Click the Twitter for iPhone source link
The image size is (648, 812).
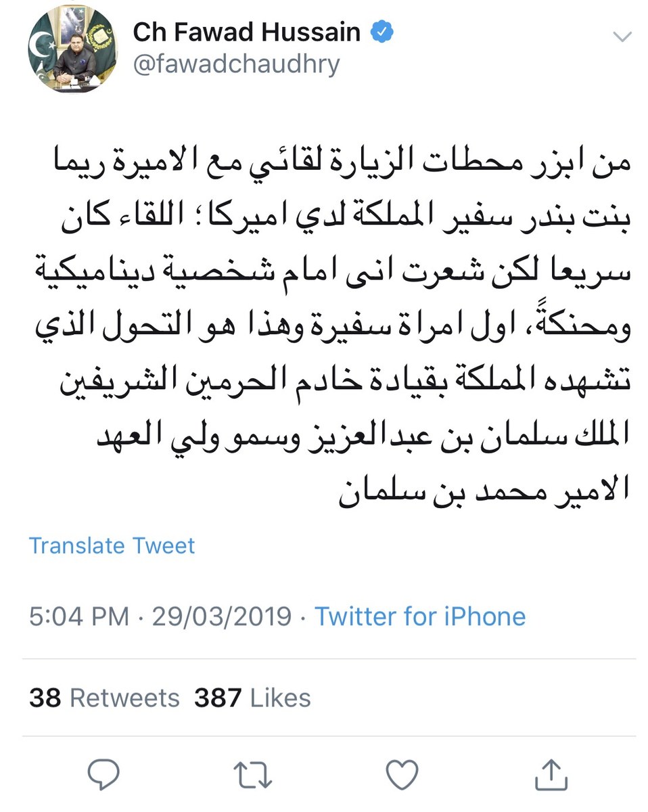point(420,616)
